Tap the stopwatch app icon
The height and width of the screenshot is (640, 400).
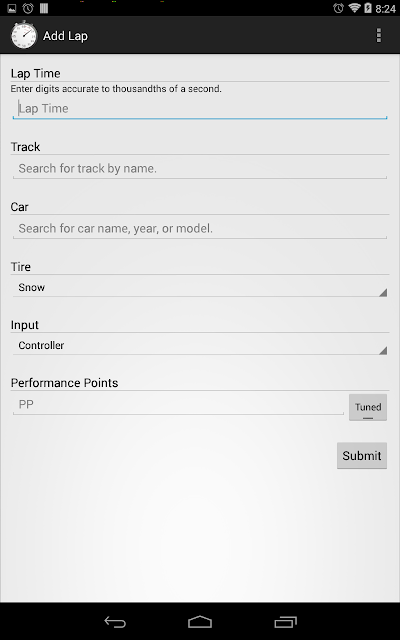pos(24,35)
